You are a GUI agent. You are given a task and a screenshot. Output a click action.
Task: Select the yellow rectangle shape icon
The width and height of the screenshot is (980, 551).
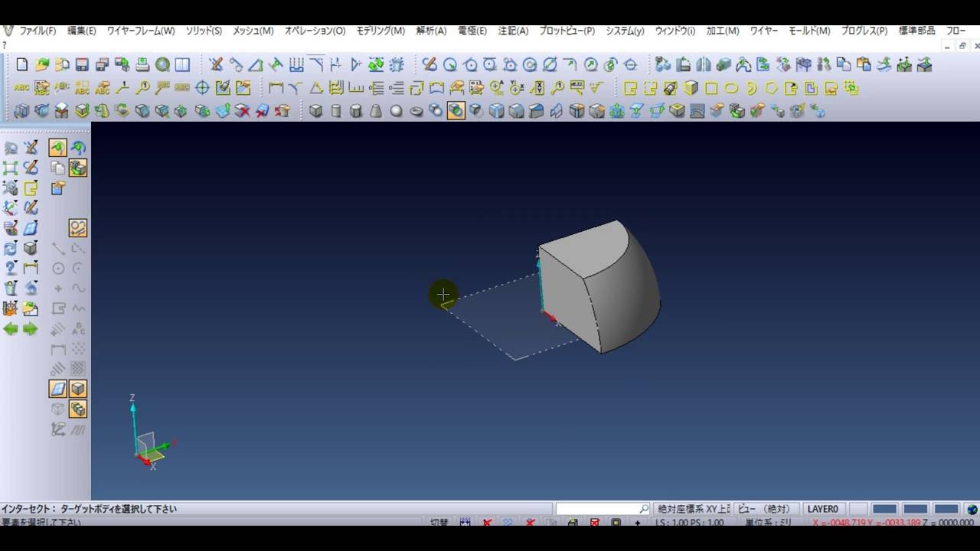(x=711, y=88)
